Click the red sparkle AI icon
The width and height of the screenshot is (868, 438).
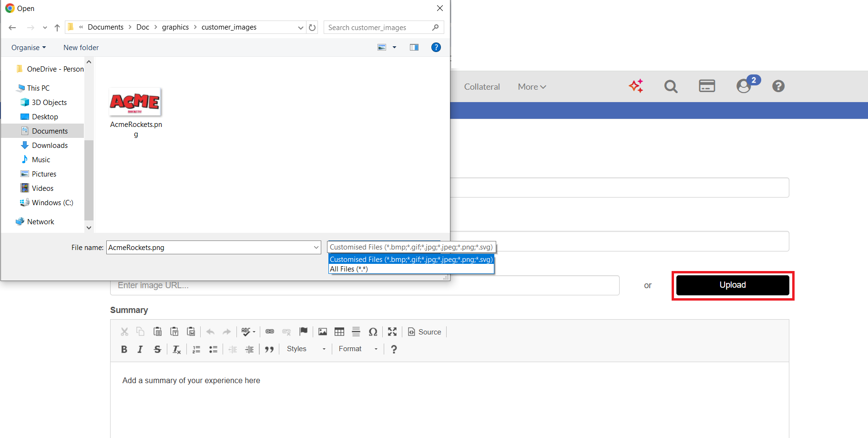(x=636, y=86)
